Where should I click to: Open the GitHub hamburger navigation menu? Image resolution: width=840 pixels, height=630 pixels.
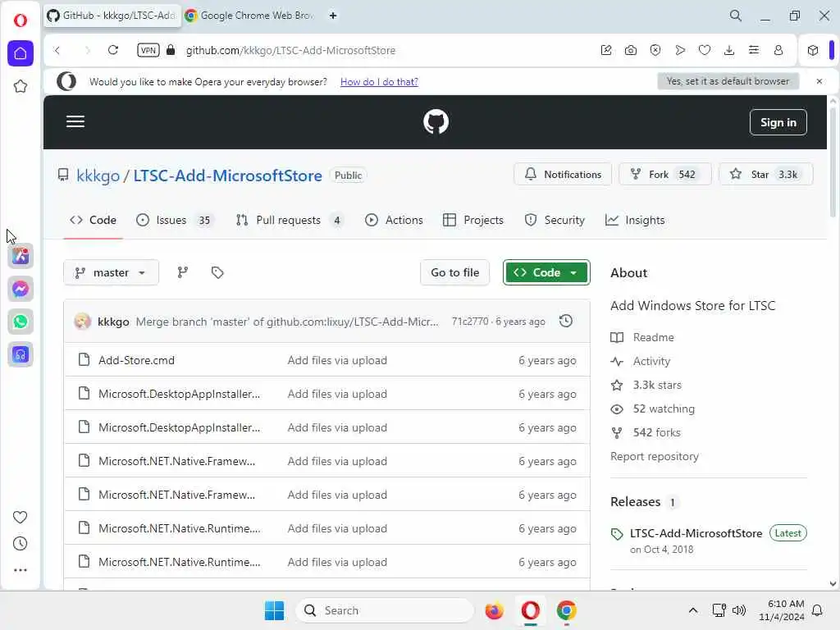click(x=75, y=121)
